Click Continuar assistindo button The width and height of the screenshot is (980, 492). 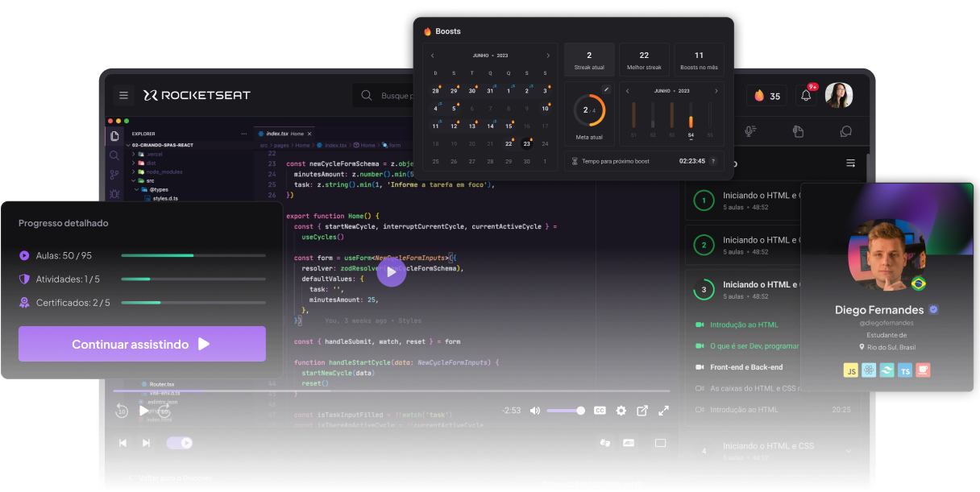[142, 344]
